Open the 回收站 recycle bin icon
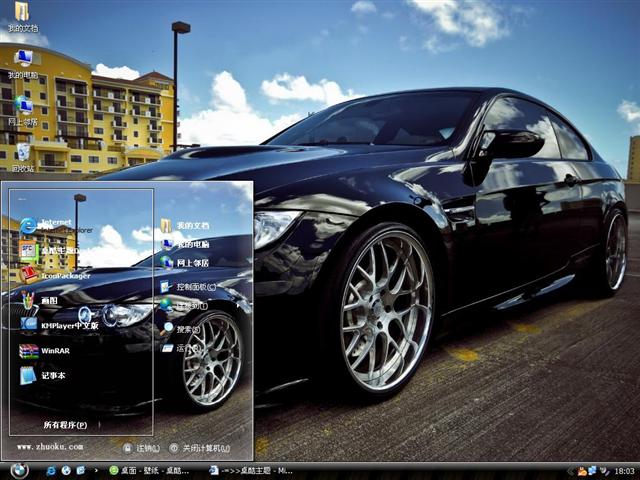The height and width of the screenshot is (480, 640). (22, 154)
